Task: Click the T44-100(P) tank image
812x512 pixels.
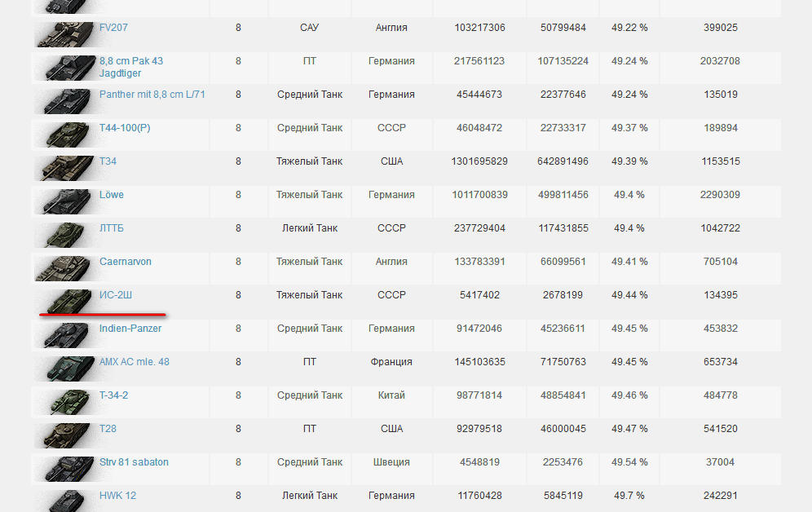Action: tap(65, 135)
